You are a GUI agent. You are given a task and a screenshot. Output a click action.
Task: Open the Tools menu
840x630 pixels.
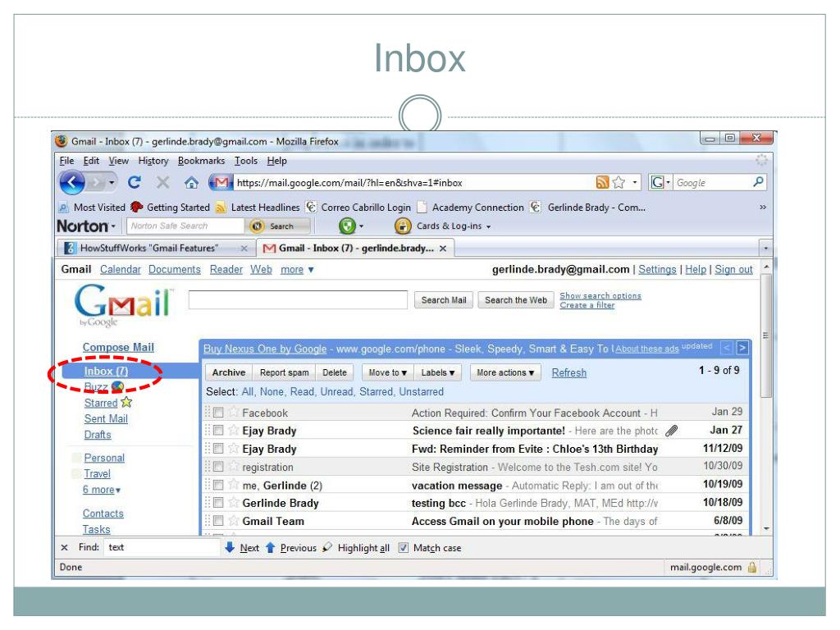(x=246, y=161)
